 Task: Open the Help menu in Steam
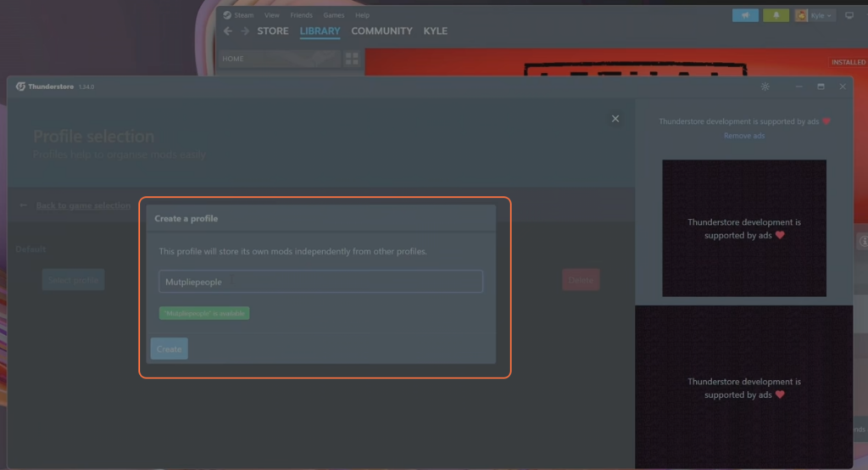tap(362, 15)
